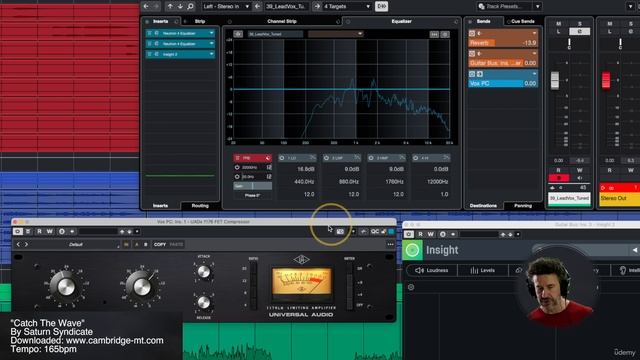Open the Loudness tab in Insight
Image resolution: width=640 pixels, height=360 pixels.
[x=432, y=270]
